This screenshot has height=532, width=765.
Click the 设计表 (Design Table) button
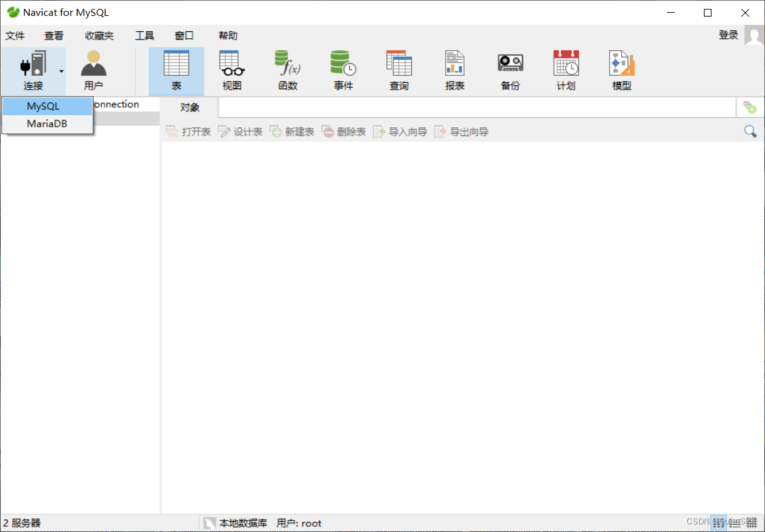click(241, 132)
